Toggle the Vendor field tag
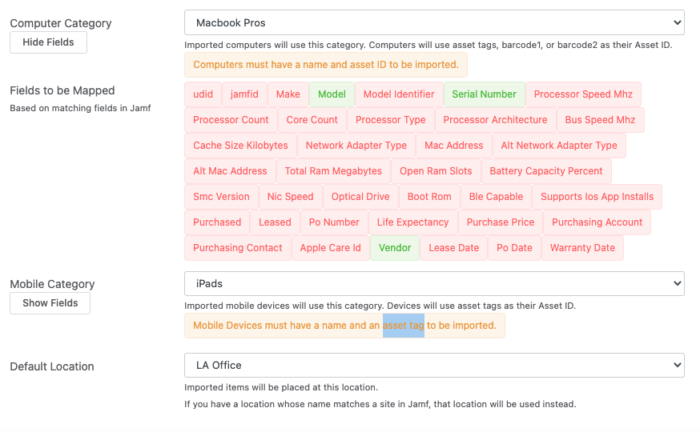The image size is (700, 432). 395,248
